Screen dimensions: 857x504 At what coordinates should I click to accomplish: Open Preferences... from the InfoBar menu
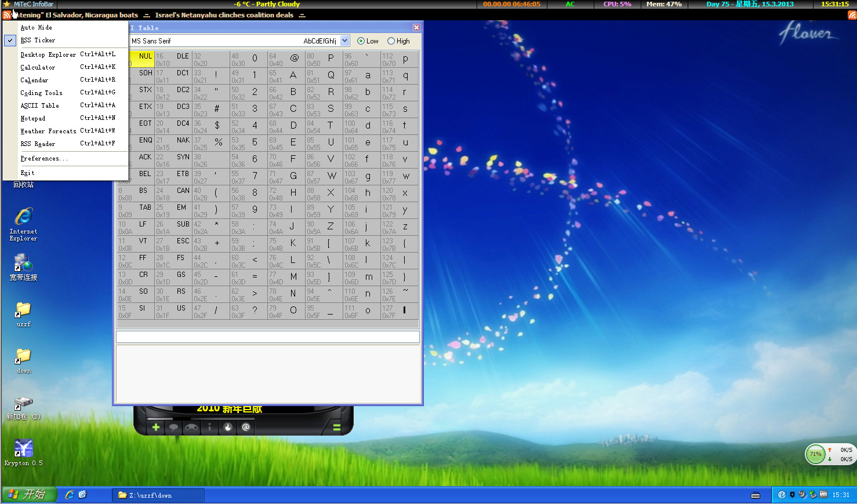(x=66, y=159)
